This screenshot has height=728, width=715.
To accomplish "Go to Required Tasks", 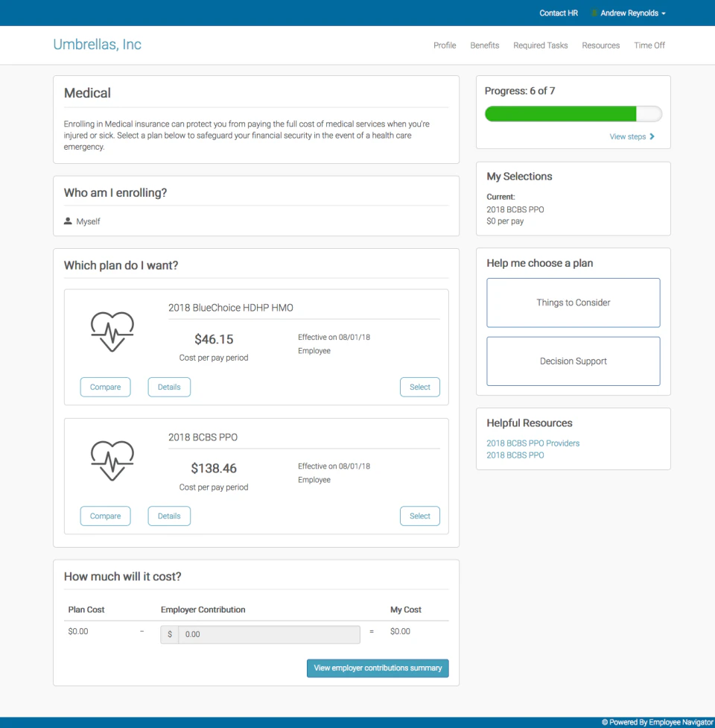I will pyautogui.click(x=540, y=45).
